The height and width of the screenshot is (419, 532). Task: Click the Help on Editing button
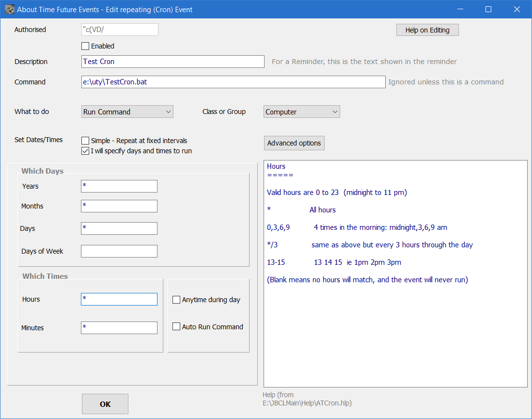click(427, 30)
